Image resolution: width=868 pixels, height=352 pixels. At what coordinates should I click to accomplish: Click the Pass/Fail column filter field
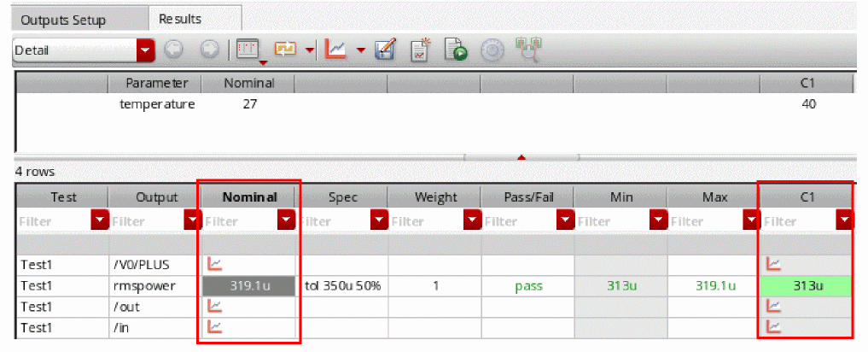click(519, 221)
